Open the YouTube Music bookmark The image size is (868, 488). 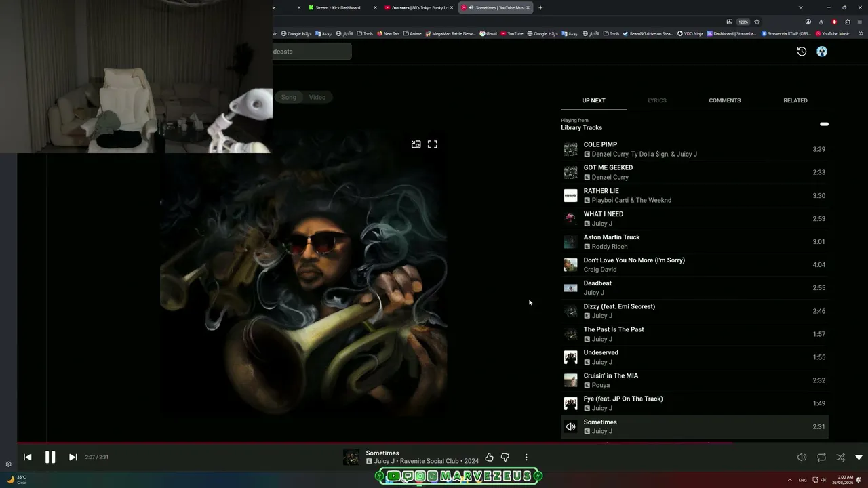pos(833,33)
